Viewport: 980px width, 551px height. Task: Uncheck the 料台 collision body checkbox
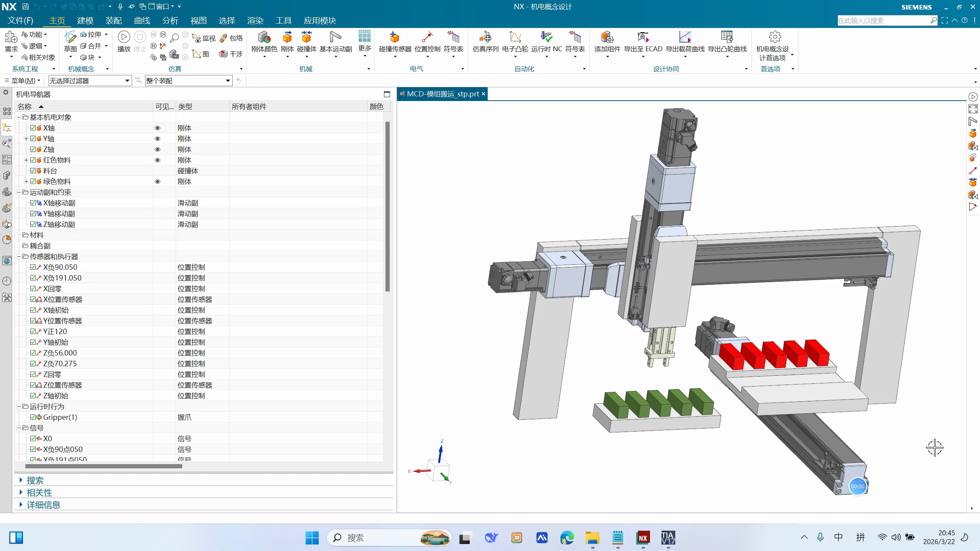pyautogui.click(x=33, y=171)
